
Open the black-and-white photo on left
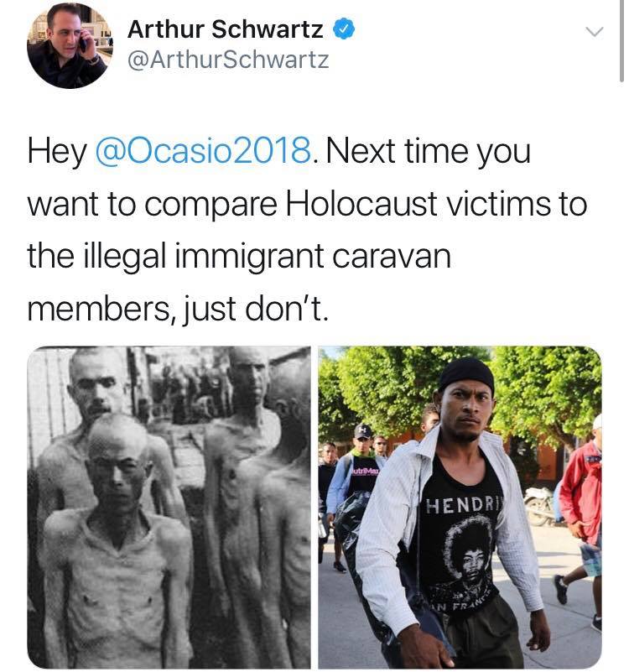[x=169, y=507]
